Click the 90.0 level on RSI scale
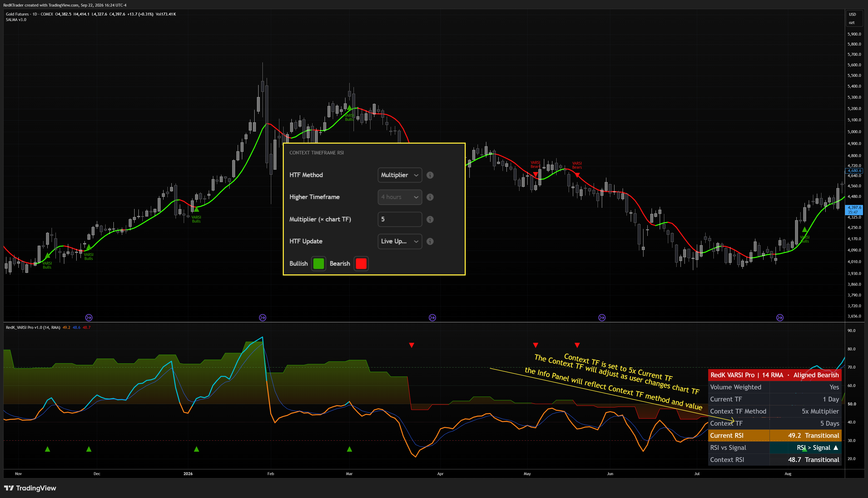Image resolution: width=868 pixels, height=498 pixels. [851, 331]
